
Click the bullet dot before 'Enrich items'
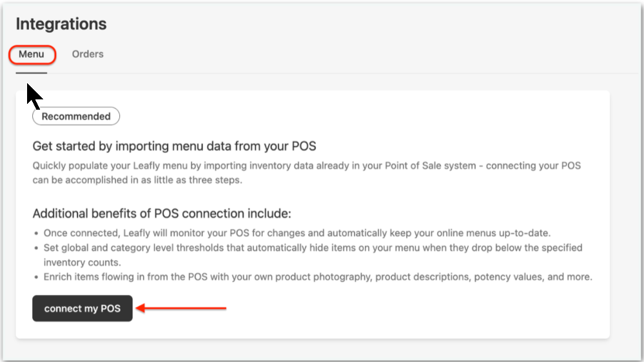[x=35, y=277]
